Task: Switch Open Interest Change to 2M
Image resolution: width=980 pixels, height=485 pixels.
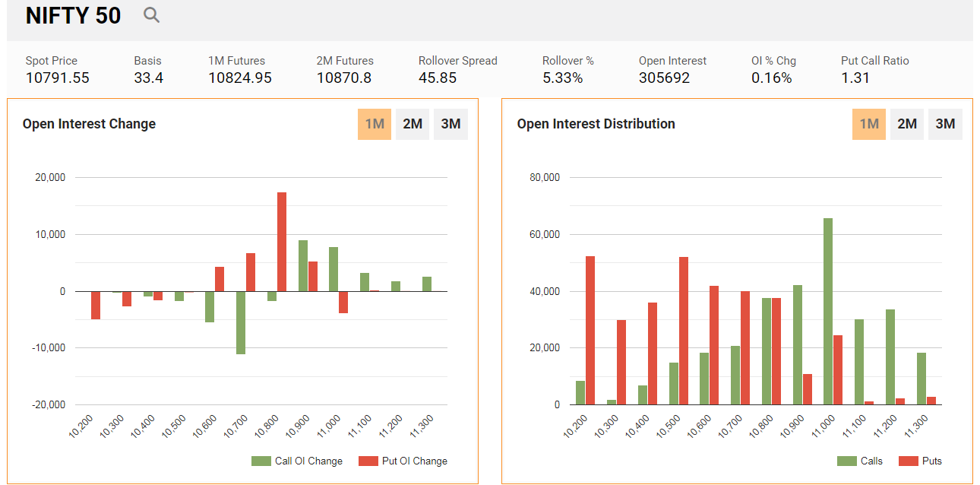Action: pos(413,124)
